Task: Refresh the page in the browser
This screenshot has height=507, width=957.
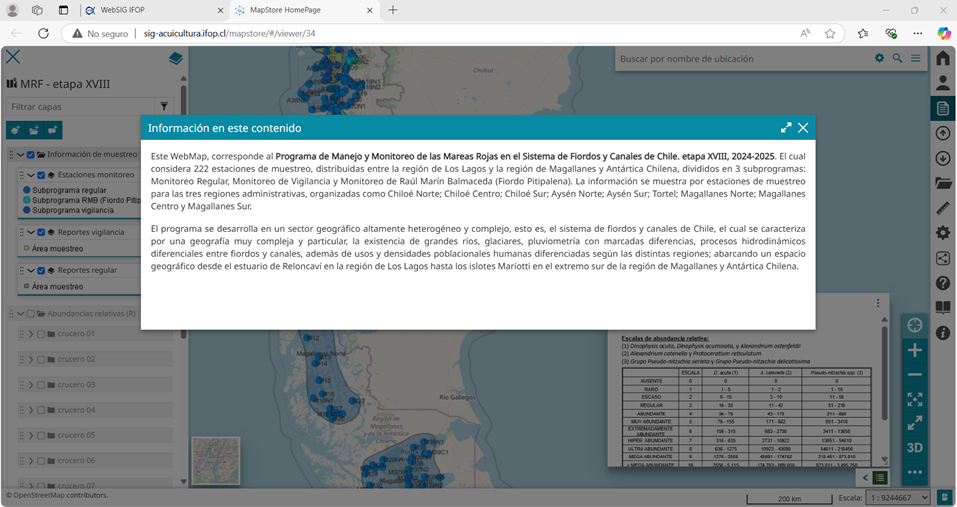Action: (43, 34)
